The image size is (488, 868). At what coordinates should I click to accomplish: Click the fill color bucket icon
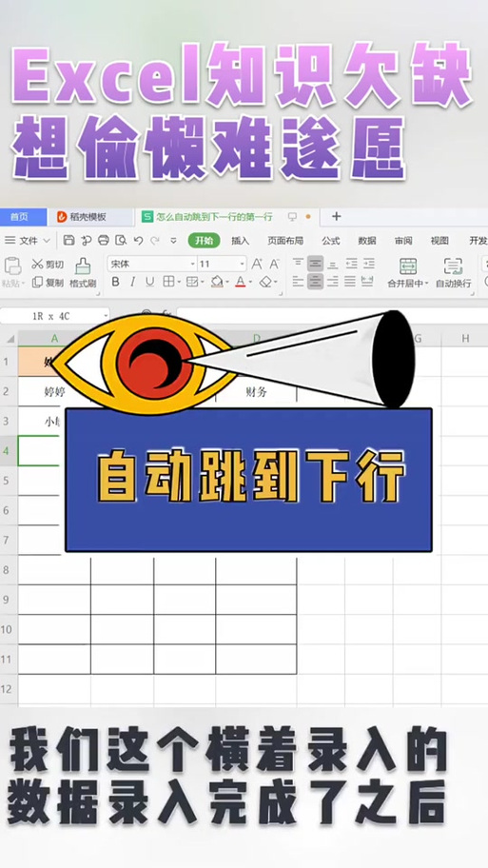pos(216,282)
